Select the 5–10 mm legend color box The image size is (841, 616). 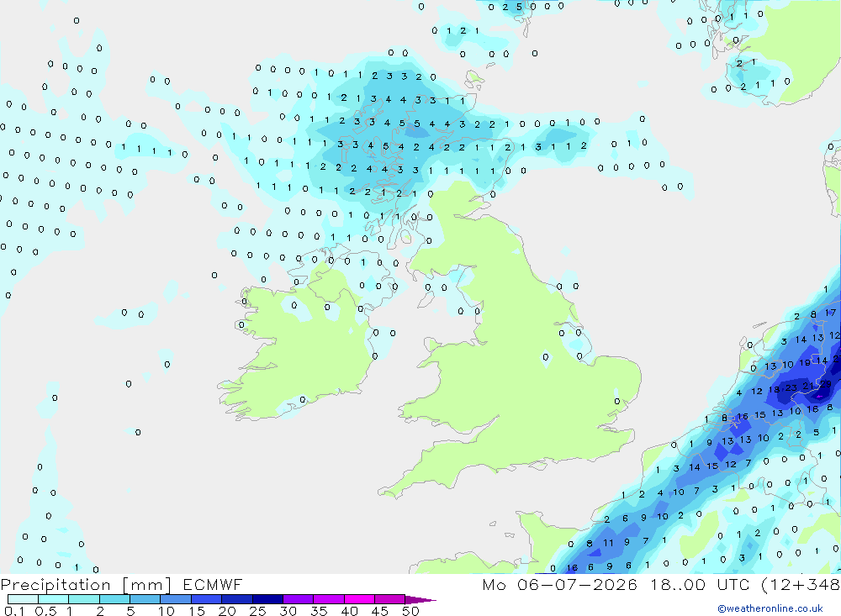(x=145, y=599)
